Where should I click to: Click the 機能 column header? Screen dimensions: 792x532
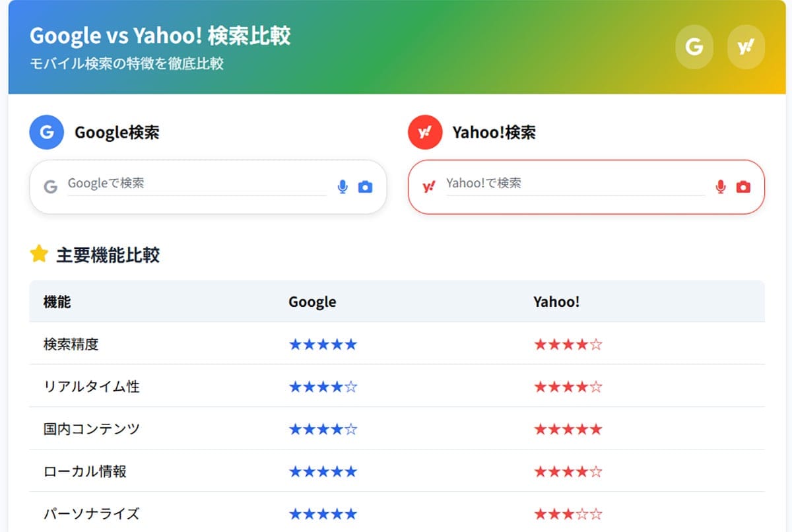57,302
